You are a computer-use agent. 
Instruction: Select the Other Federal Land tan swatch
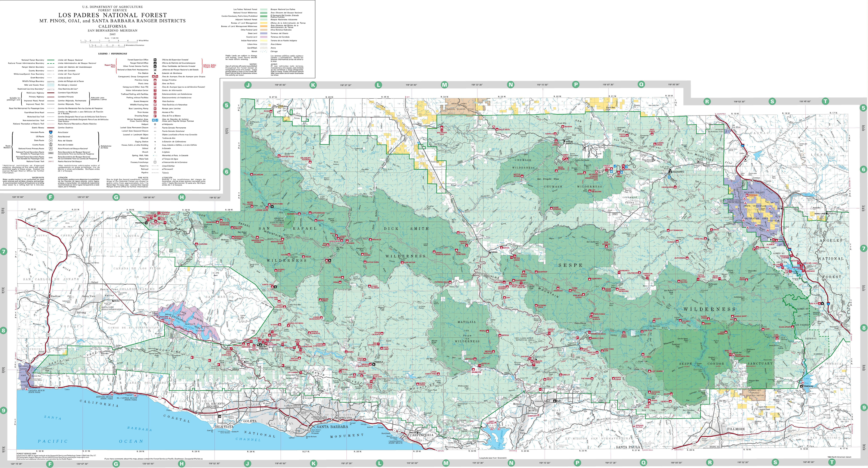click(264, 30)
